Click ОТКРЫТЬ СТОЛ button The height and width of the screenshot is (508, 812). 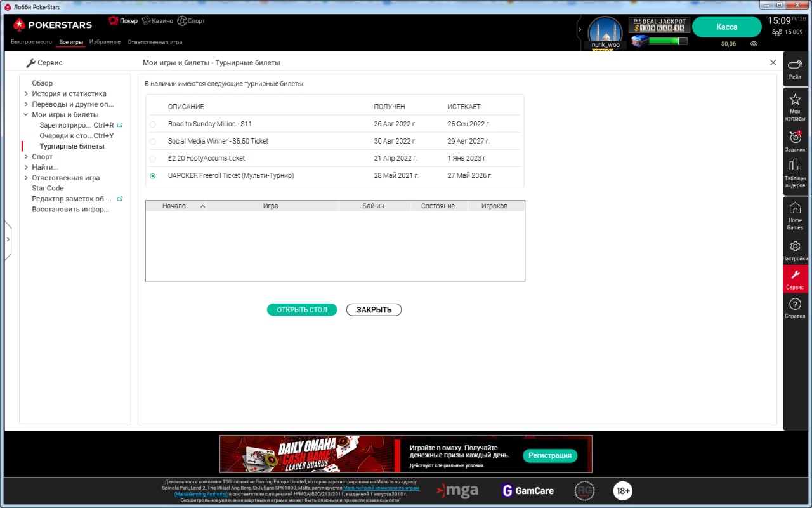[302, 310]
